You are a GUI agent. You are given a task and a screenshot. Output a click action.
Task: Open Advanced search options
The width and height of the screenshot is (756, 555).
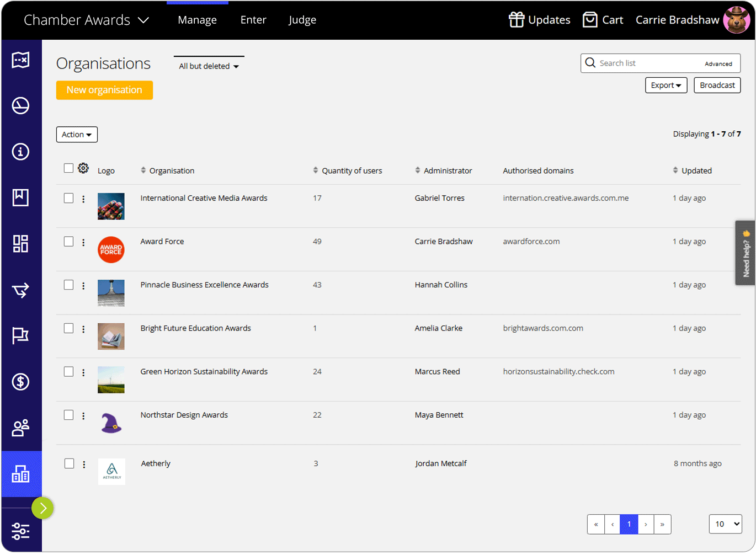click(718, 64)
